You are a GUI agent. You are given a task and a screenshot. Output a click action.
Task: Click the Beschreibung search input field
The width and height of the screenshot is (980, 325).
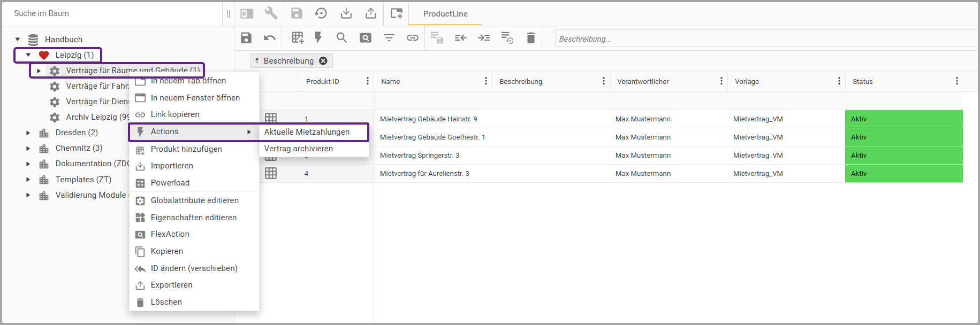click(x=765, y=39)
